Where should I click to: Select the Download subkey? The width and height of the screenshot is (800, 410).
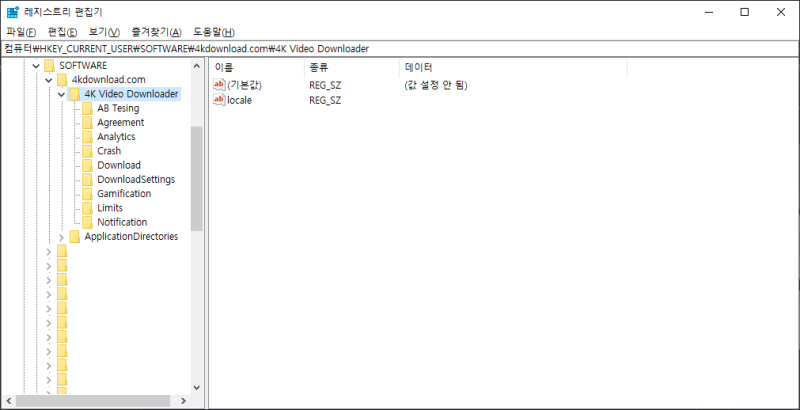pyautogui.click(x=119, y=165)
